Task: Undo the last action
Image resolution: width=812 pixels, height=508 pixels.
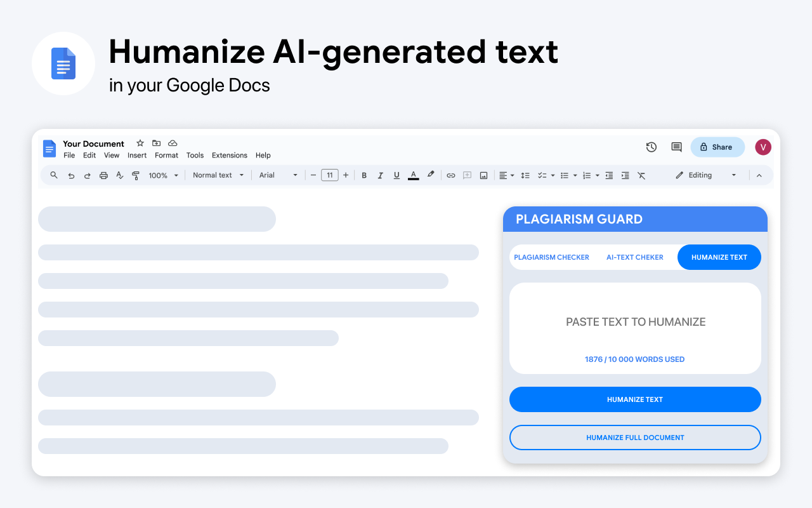Action: click(71, 176)
